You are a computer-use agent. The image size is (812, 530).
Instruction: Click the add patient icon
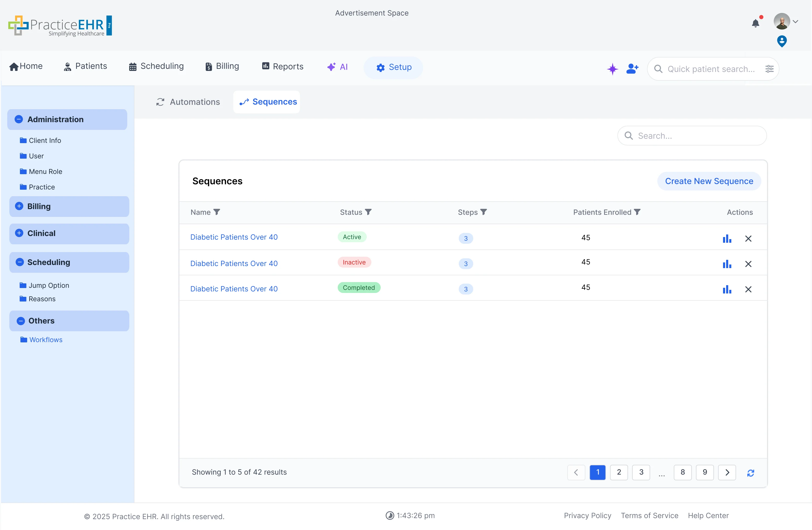(632, 69)
